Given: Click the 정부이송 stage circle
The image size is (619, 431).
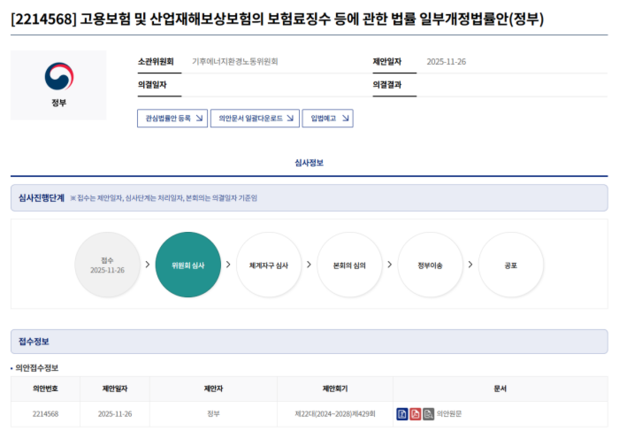Looking at the screenshot, I should tap(429, 265).
